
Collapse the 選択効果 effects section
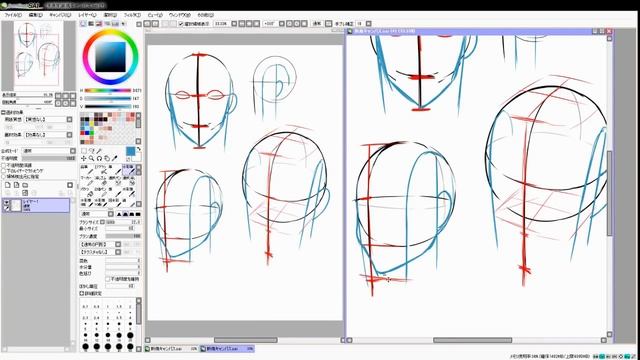coord(3,112)
